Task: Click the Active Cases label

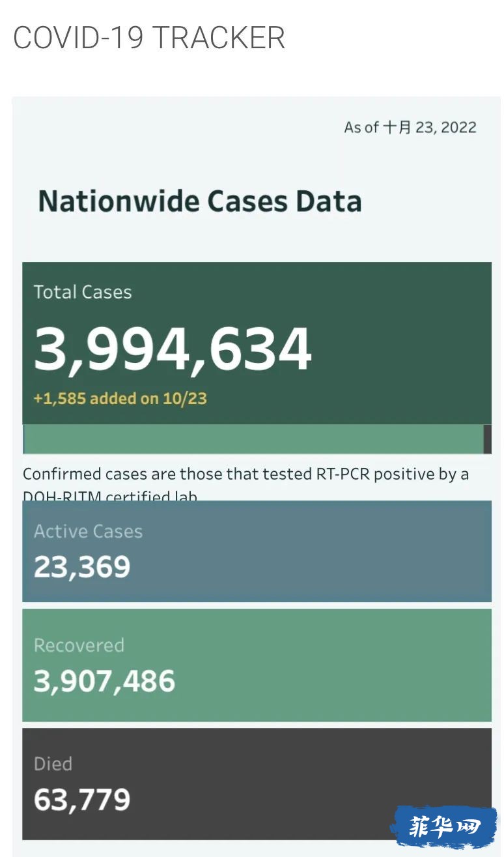Action: 88,531
